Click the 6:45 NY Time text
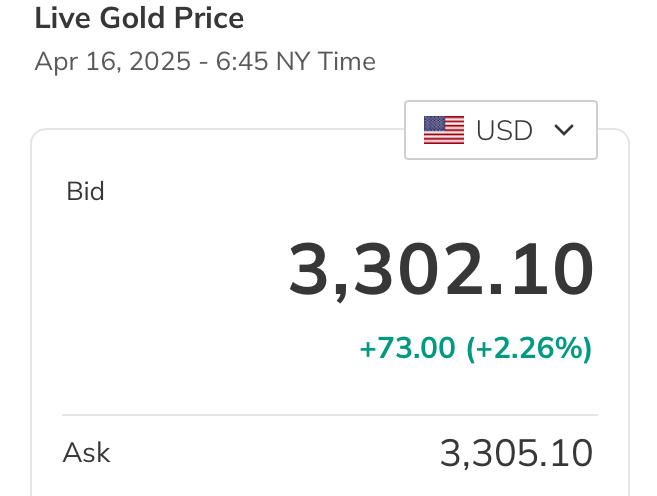Image resolution: width=657 pixels, height=496 pixels. tap(295, 62)
